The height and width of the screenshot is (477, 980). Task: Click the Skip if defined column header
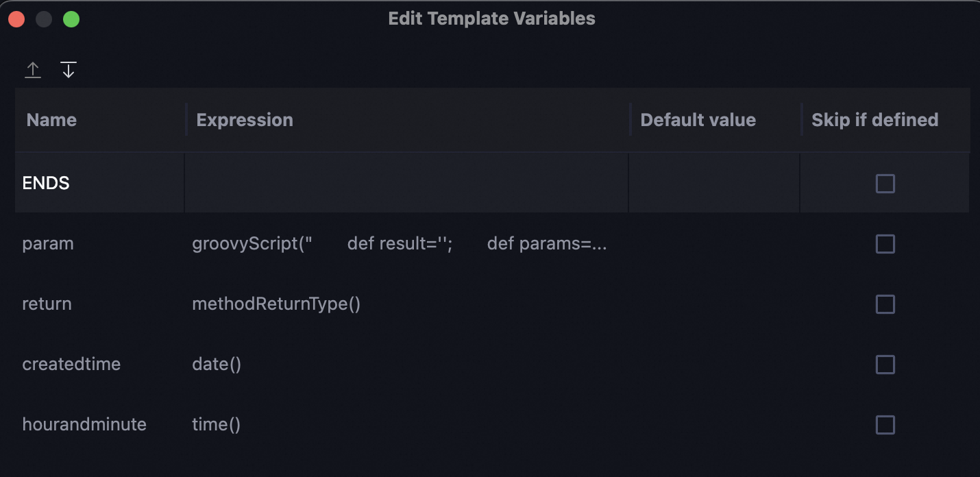click(x=874, y=120)
